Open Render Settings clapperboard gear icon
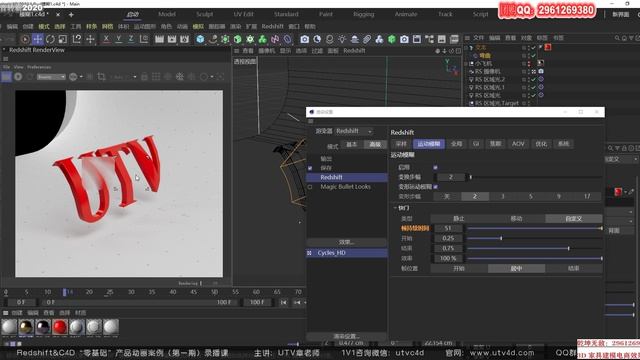 coord(184,39)
